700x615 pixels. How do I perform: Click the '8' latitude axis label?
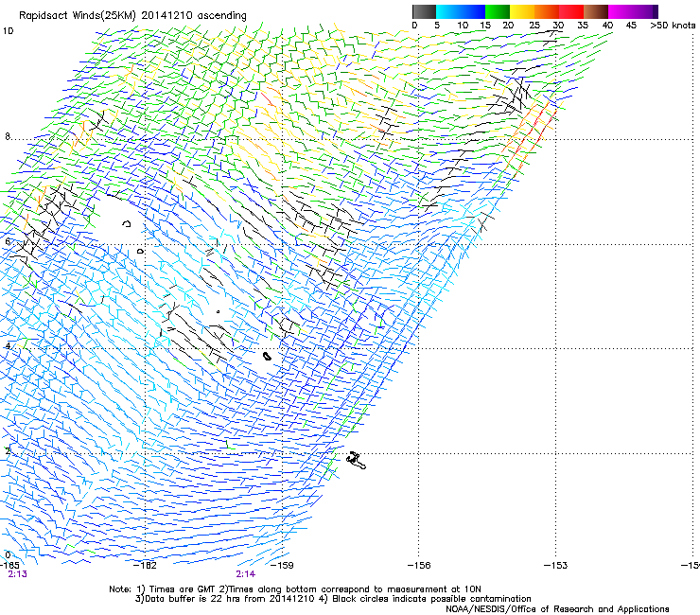(x=8, y=136)
